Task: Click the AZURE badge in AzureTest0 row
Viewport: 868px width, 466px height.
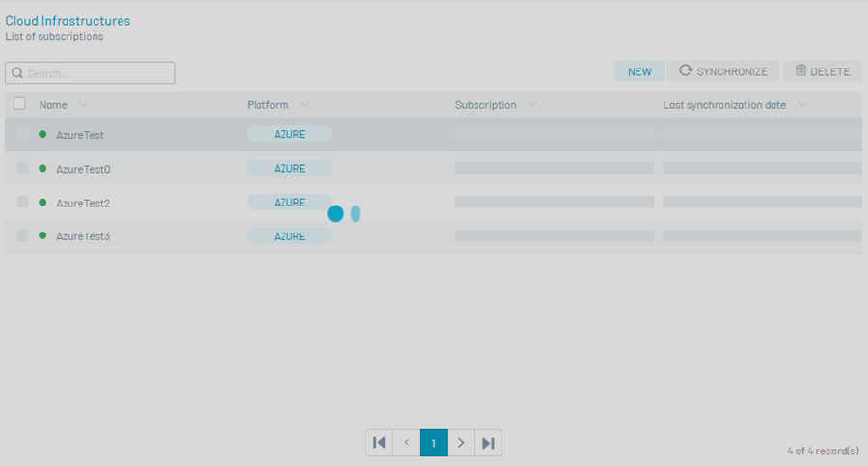Action: tap(289, 168)
